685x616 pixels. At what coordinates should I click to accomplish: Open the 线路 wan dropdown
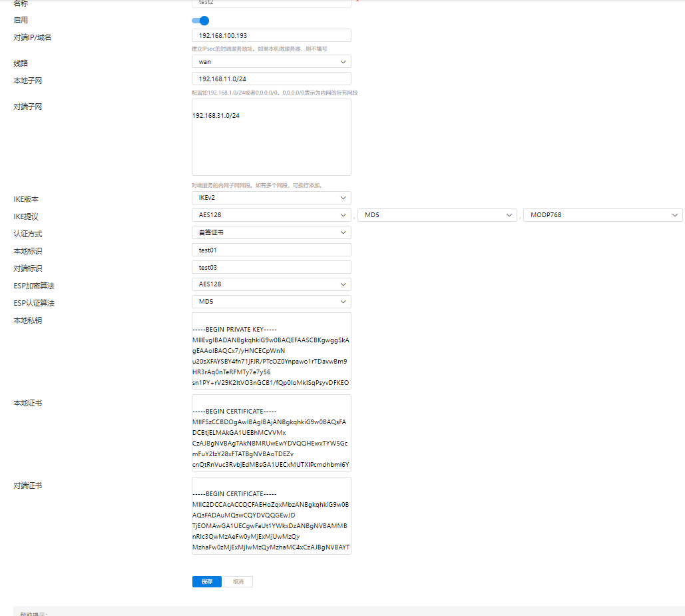(271, 62)
